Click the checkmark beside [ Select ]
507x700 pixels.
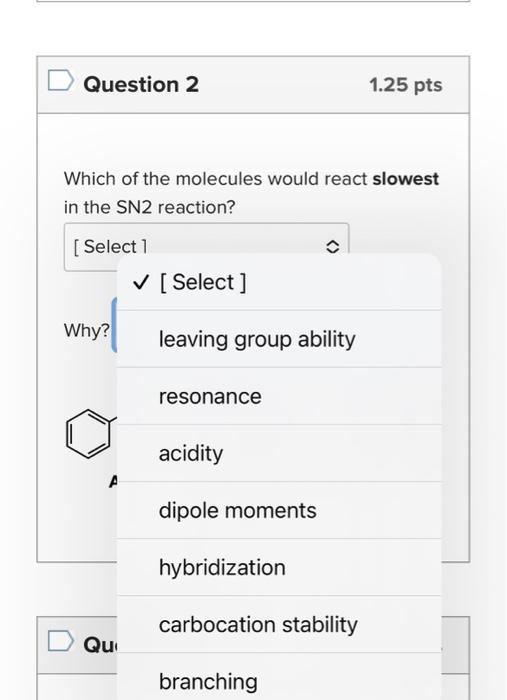click(141, 282)
